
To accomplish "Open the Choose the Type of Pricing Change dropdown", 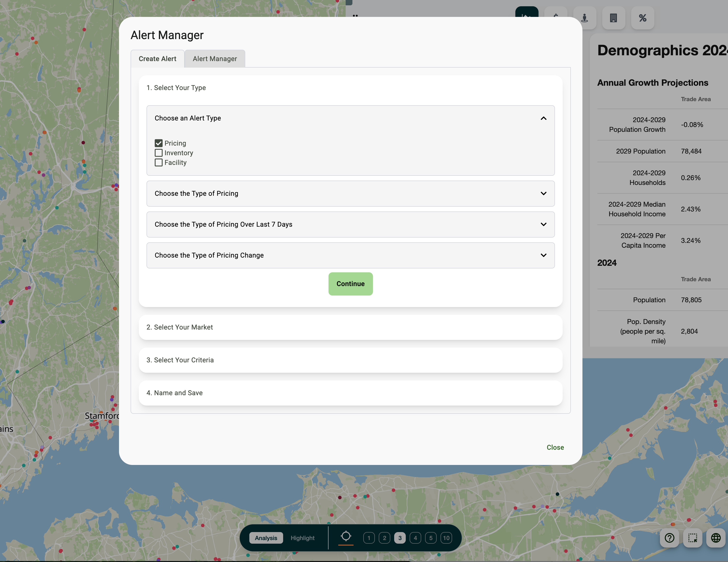I will pyautogui.click(x=350, y=255).
